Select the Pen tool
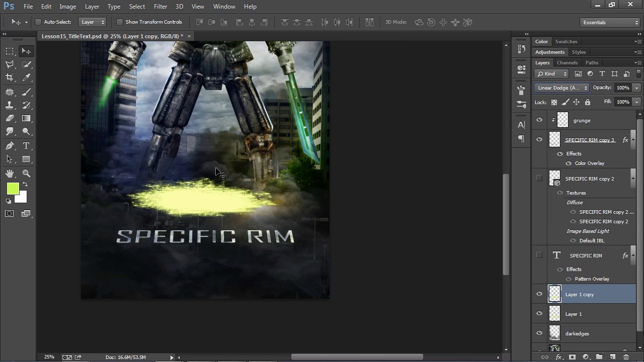This screenshot has width=644, height=362. tap(10, 146)
